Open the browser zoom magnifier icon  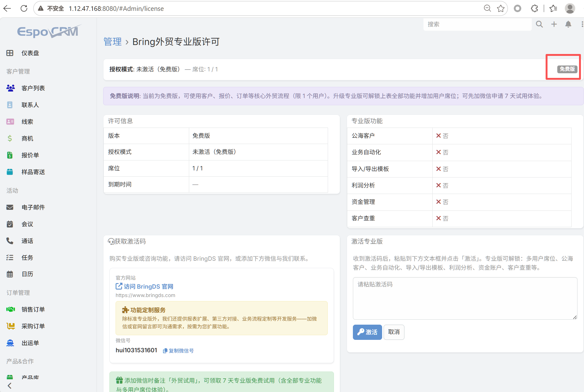pos(487,8)
